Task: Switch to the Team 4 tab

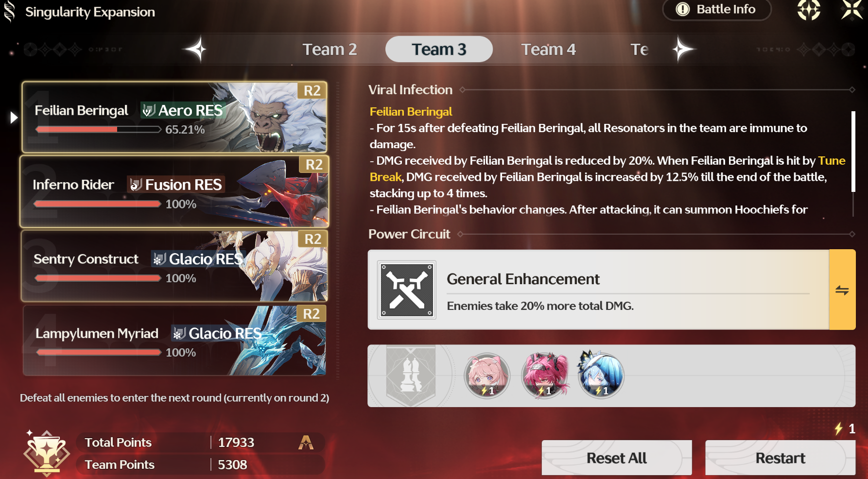Action: pyautogui.click(x=548, y=49)
